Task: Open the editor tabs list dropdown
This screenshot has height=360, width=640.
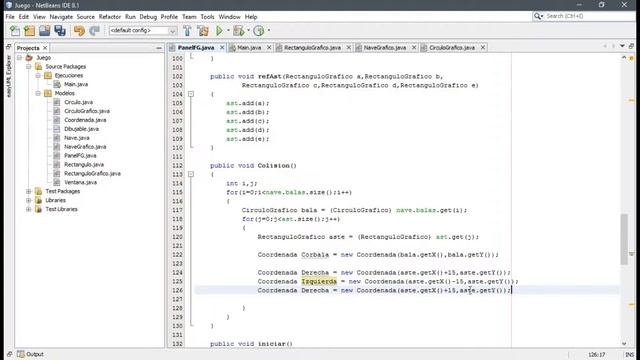Action: (x=622, y=46)
